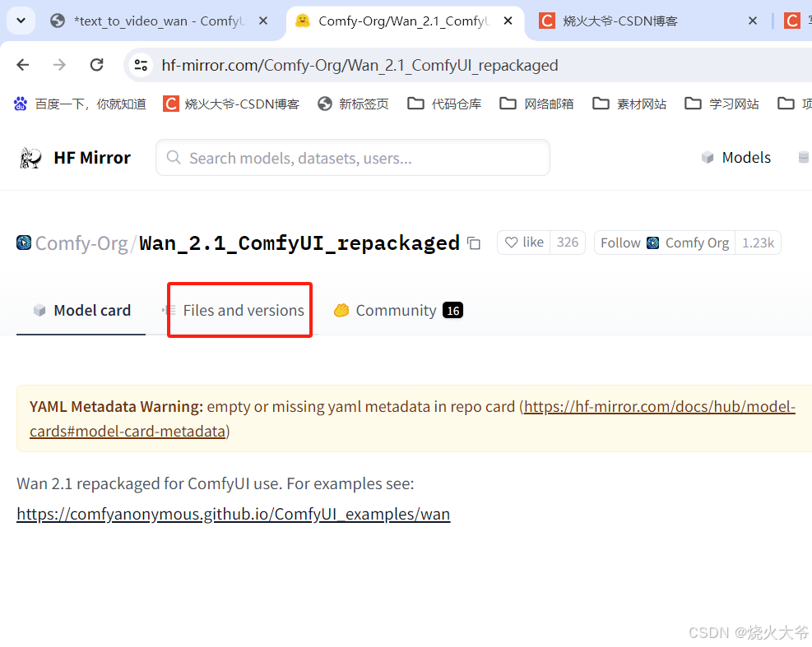Close the Comfy-Org/Wan_2.1 browser tab
Image resolution: width=812 pixels, height=647 pixels.
pos(508,21)
